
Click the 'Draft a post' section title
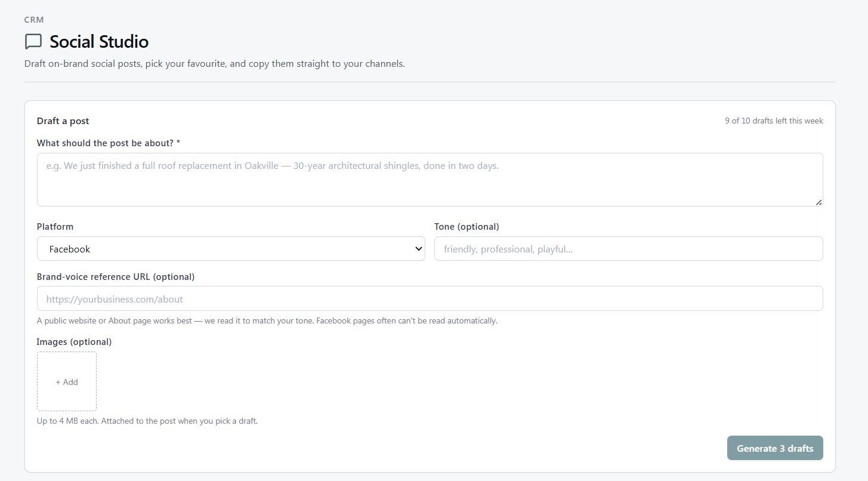(x=63, y=121)
